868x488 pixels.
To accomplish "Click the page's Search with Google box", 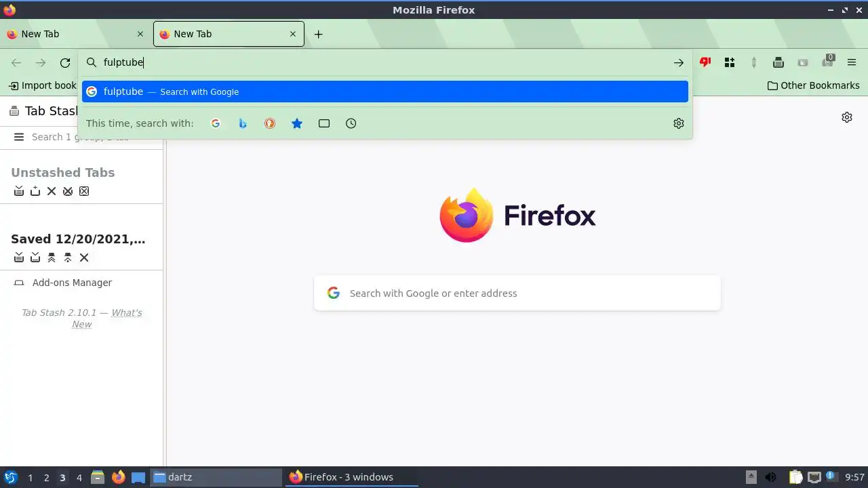I will click(517, 293).
